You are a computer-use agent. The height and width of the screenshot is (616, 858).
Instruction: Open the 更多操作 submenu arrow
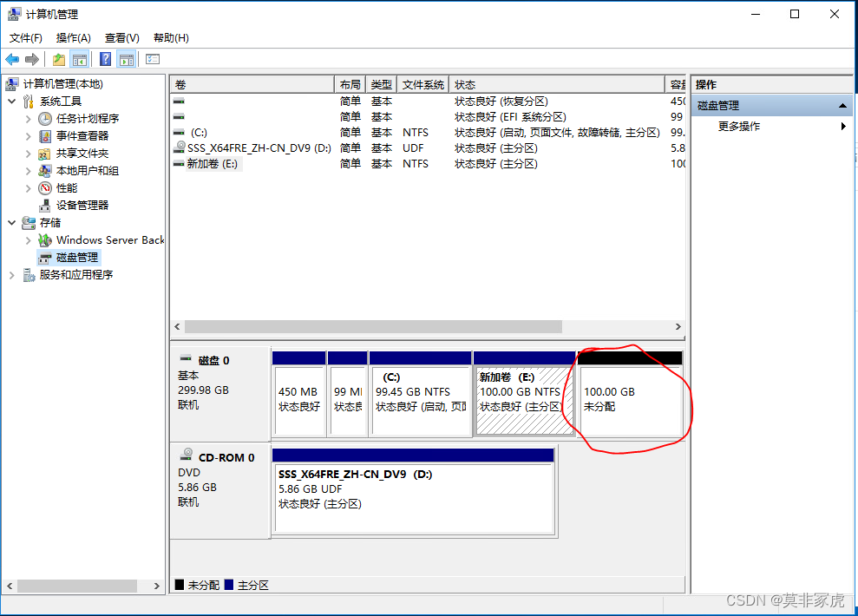843,127
